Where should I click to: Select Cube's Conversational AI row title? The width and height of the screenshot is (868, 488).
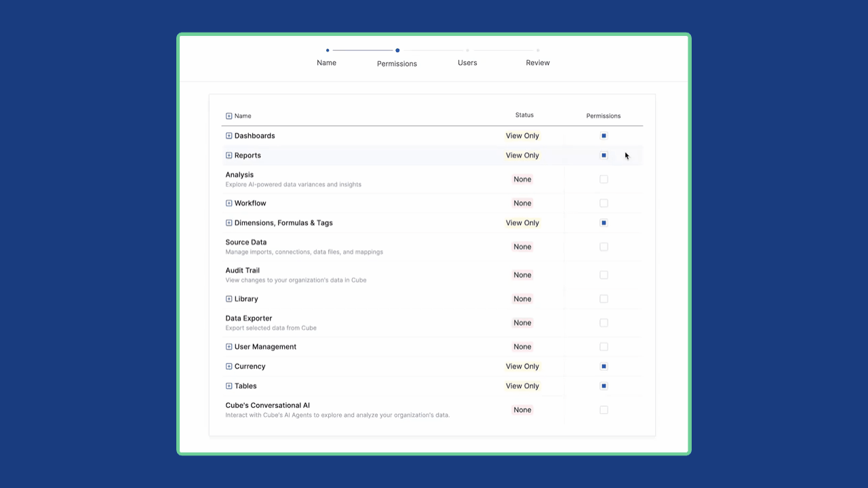[268, 405]
